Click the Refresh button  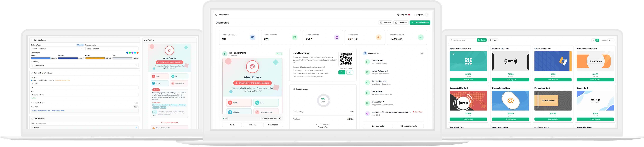coord(386,22)
